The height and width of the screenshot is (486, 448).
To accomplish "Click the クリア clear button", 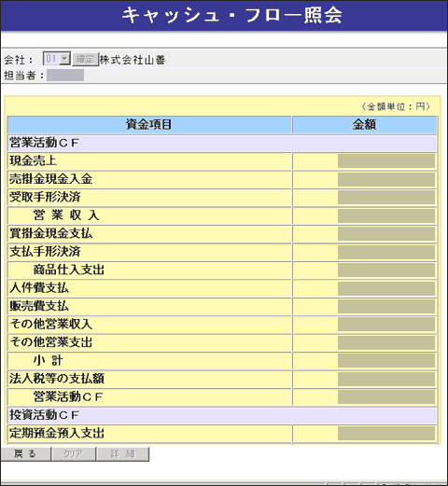I will coord(74,453).
